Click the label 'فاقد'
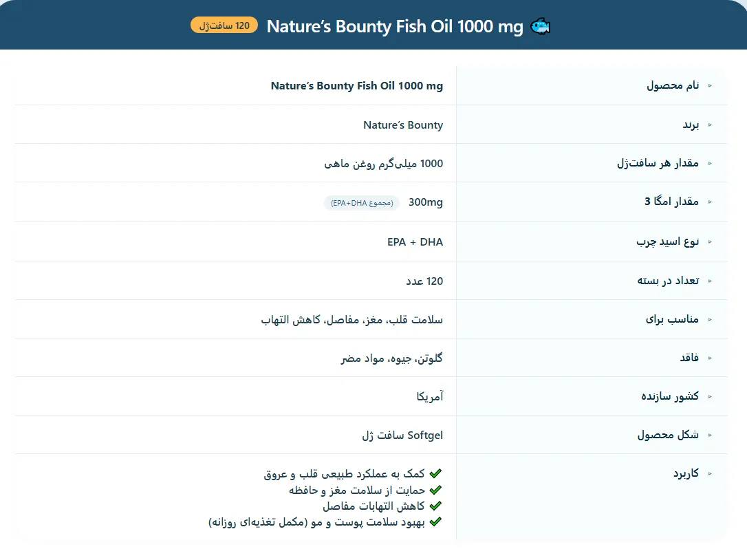Screen dimensions: 747x560 coord(689,358)
